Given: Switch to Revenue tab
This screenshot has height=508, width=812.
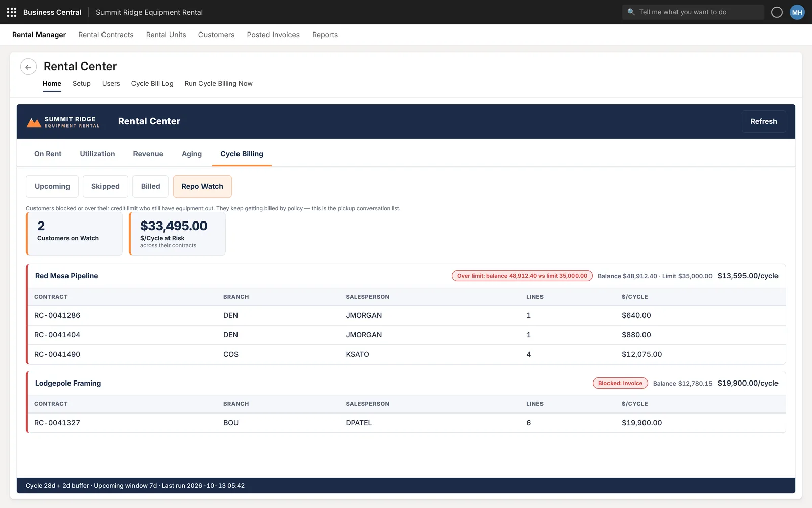Looking at the screenshot, I should tap(148, 154).
